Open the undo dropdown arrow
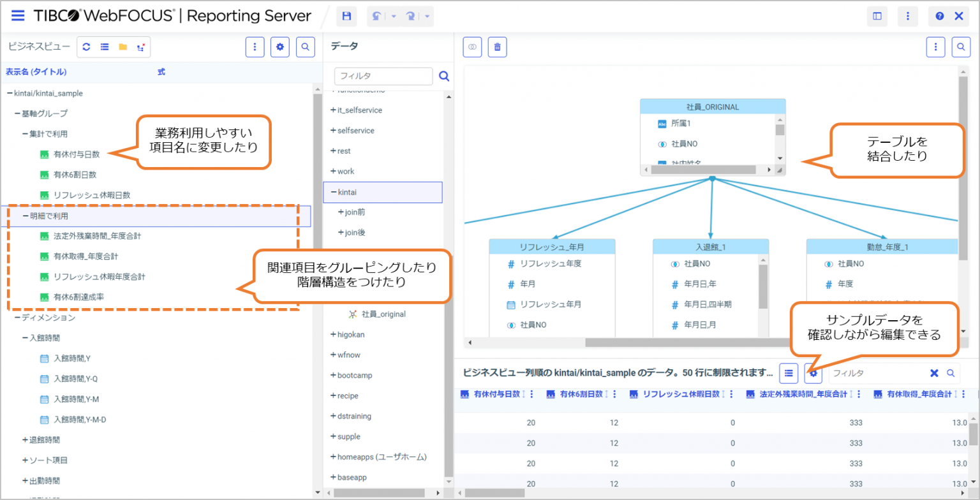This screenshot has height=500, width=980. [394, 16]
